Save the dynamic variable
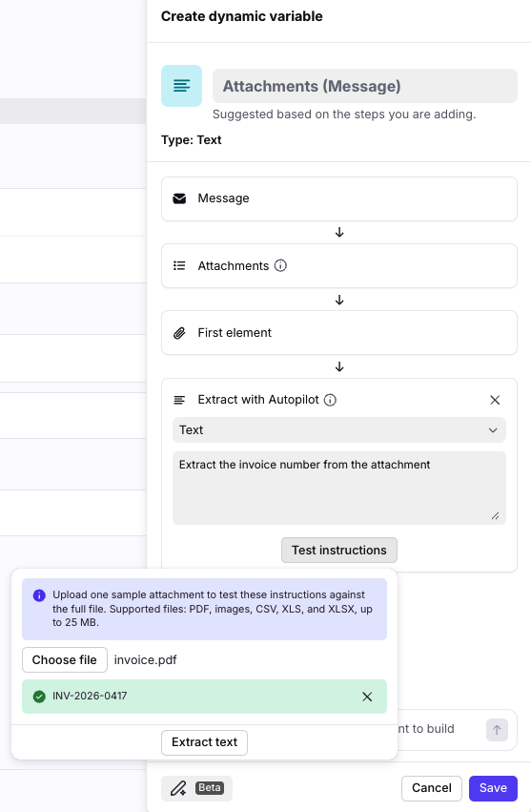Screen dimensions: 531x812 pos(493,788)
